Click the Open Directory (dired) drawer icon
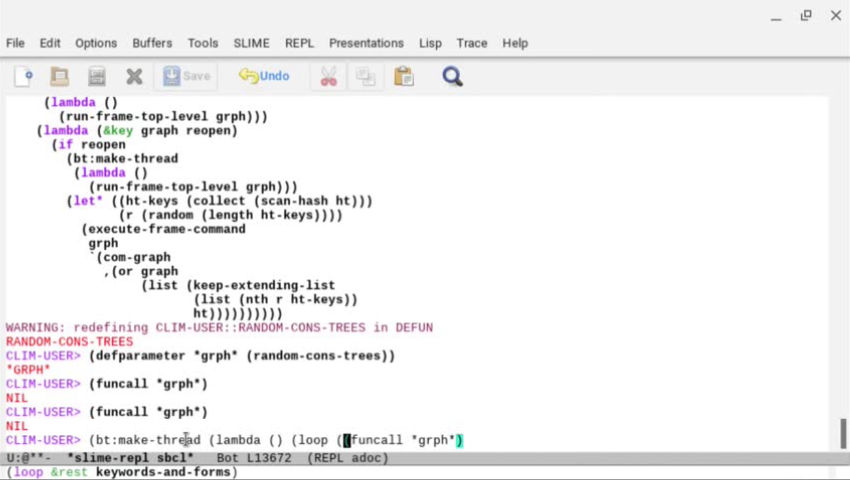This screenshot has width=850, height=480. pyautogui.click(x=97, y=76)
